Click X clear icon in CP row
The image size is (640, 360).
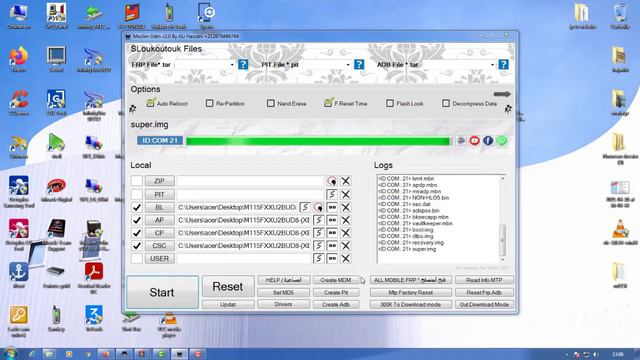click(345, 233)
